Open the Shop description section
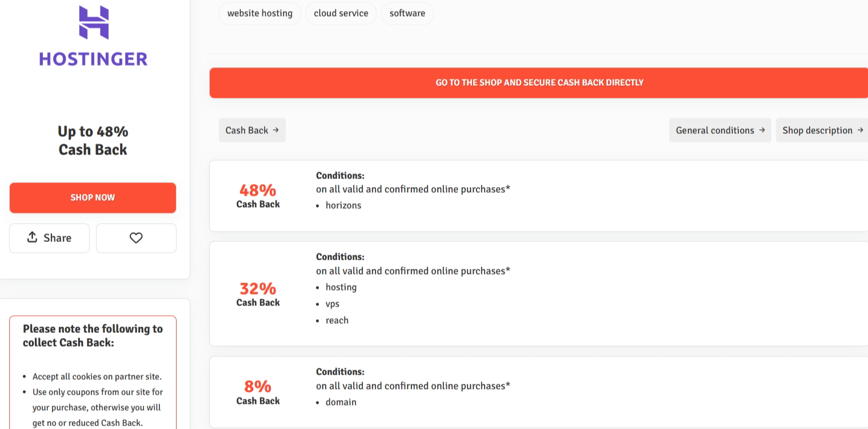This screenshot has height=429, width=868. click(x=817, y=130)
